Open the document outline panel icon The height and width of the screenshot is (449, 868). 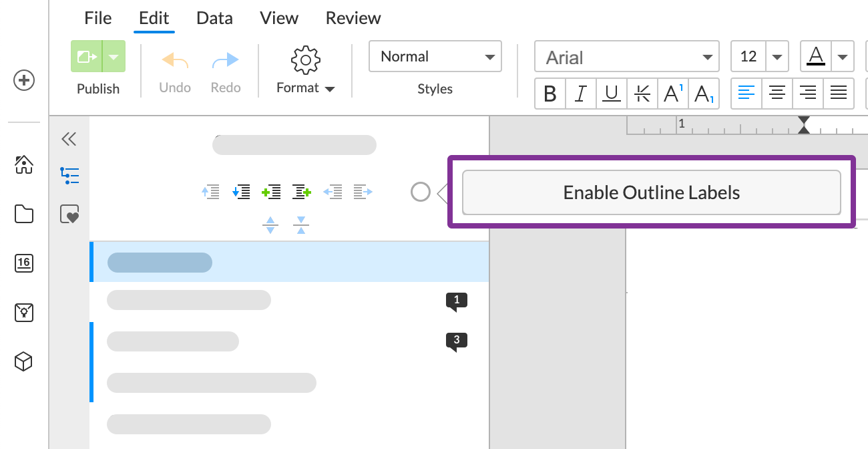point(69,176)
